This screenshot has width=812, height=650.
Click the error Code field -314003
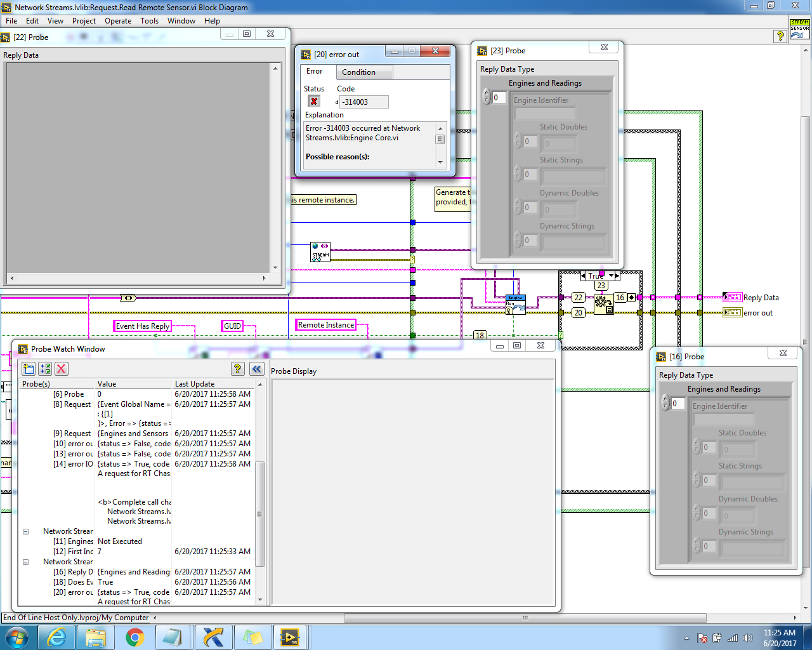[x=363, y=102]
